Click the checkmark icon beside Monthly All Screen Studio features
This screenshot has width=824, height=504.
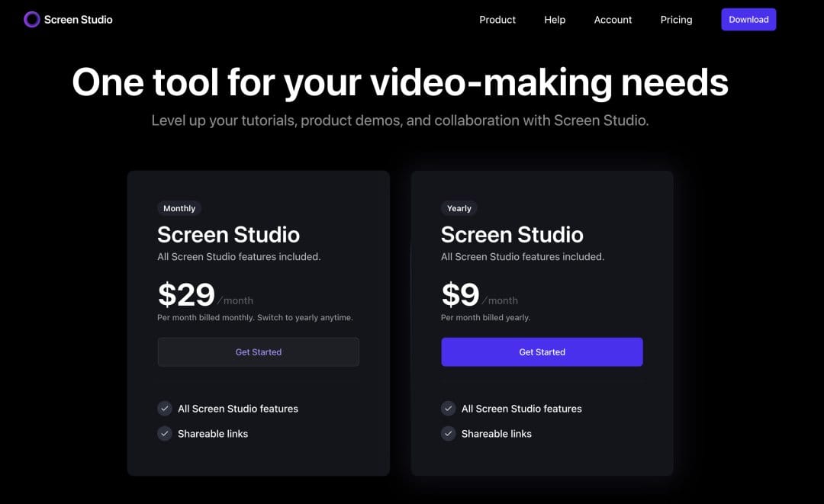pyautogui.click(x=165, y=409)
